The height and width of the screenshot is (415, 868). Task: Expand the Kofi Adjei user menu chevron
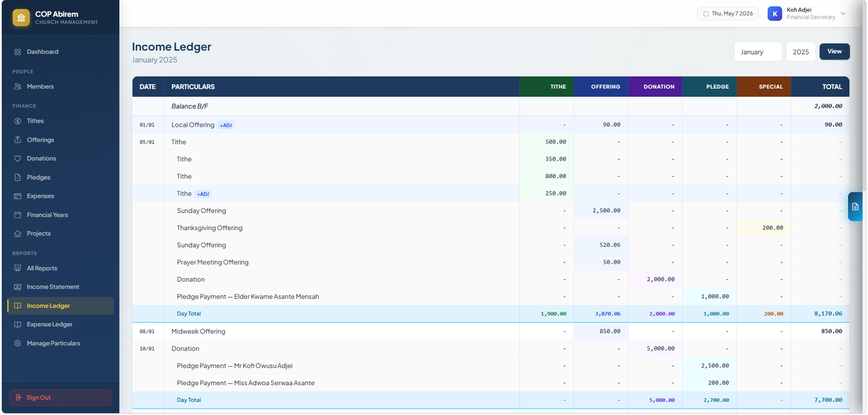(843, 14)
